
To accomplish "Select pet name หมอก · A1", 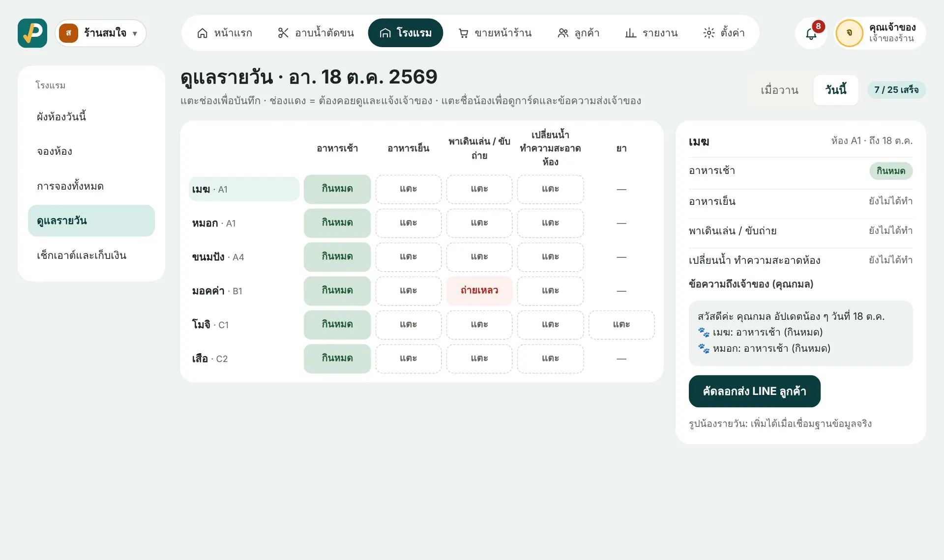I will pyautogui.click(x=244, y=223).
